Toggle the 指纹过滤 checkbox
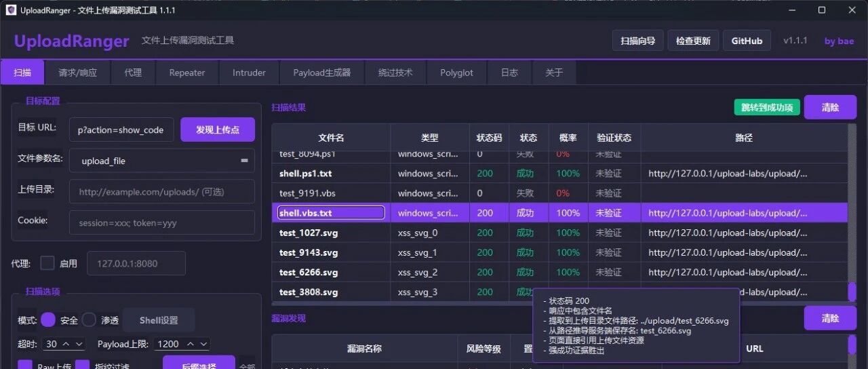Screen dimensions: 868x369 click(83, 365)
